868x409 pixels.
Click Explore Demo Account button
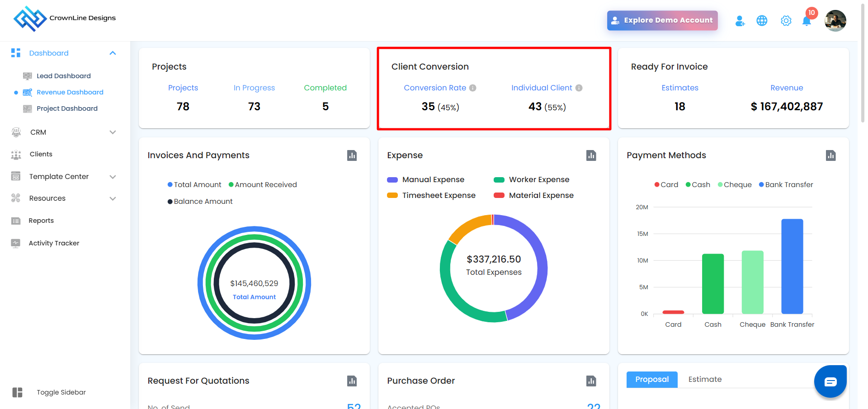click(x=662, y=20)
